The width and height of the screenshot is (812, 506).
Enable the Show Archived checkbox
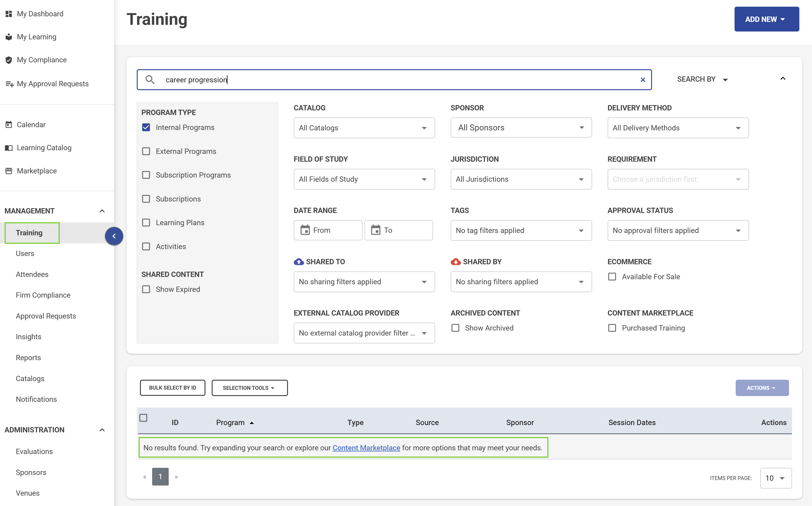pos(455,328)
